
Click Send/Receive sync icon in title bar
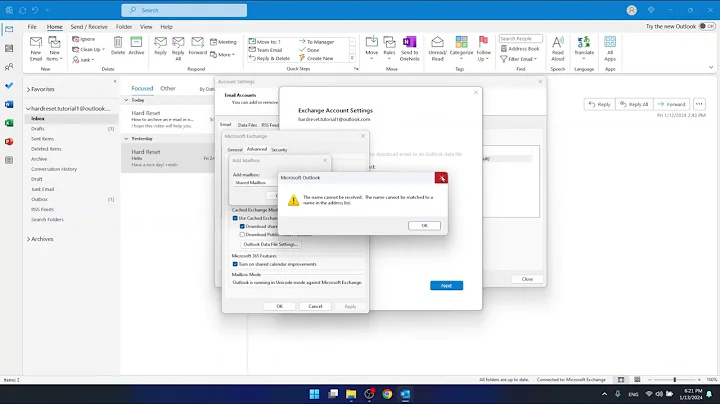point(22,10)
